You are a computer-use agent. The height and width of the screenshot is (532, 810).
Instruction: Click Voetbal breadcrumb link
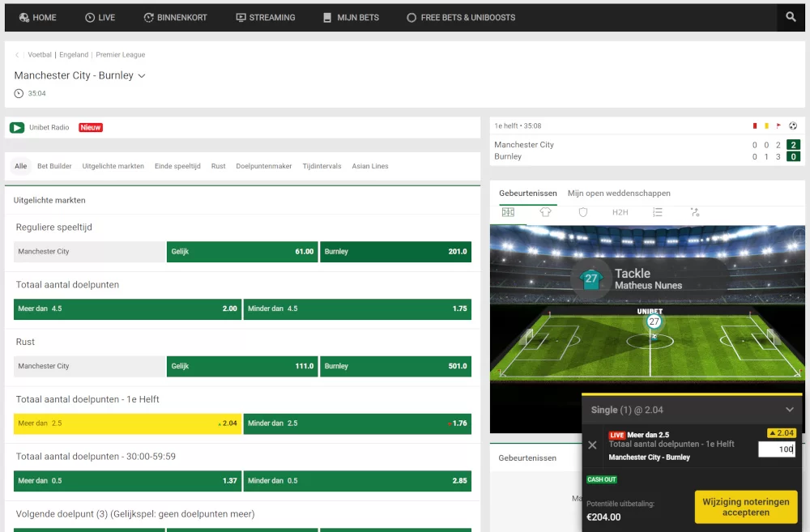click(x=40, y=55)
